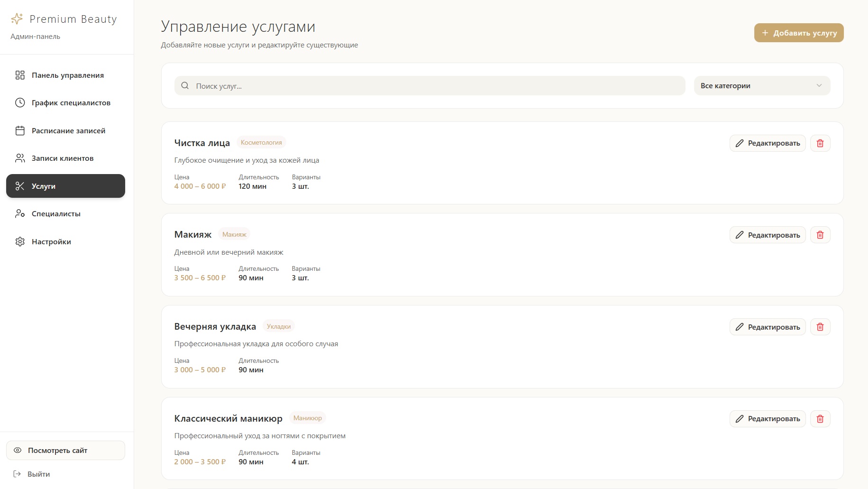
Task: Open График специалистов via clock icon
Action: [x=20, y=102]
